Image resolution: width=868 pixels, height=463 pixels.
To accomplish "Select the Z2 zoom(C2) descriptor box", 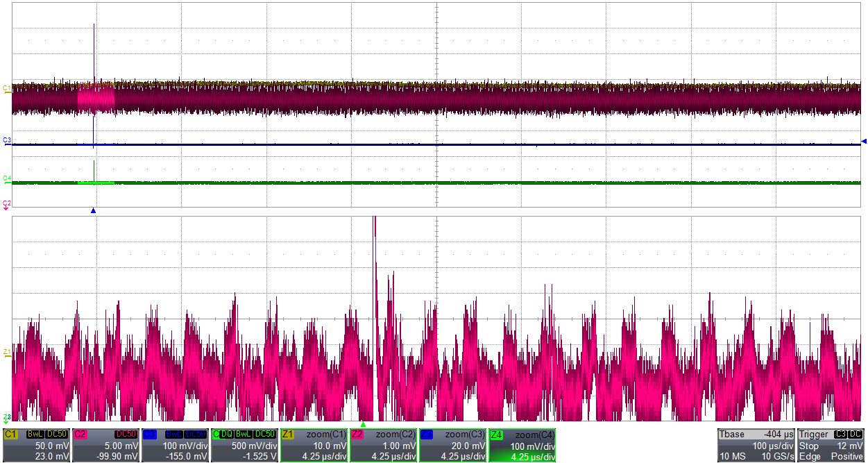I will (384, 445).
